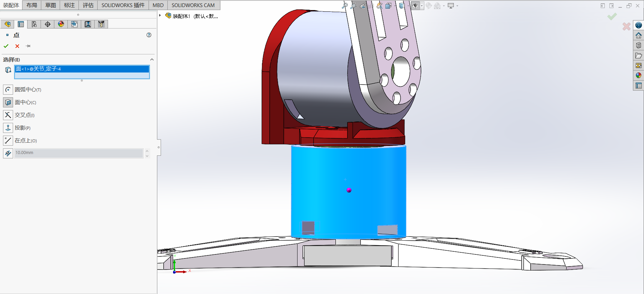Enable the Arc Center (圆弧中心) option

[8, 90]
